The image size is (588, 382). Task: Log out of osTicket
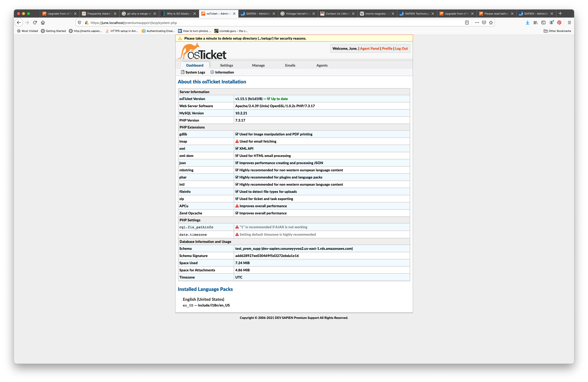pos(401,49)
